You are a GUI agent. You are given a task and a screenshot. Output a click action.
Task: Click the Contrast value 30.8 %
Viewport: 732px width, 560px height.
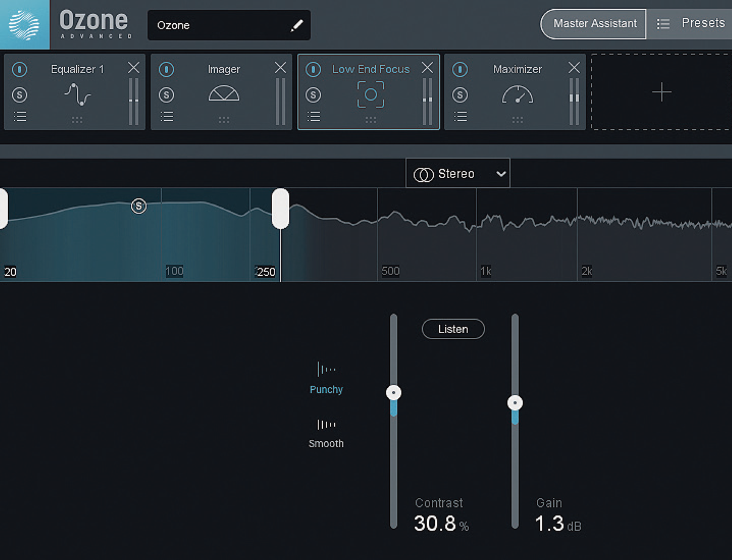[442, 523]
